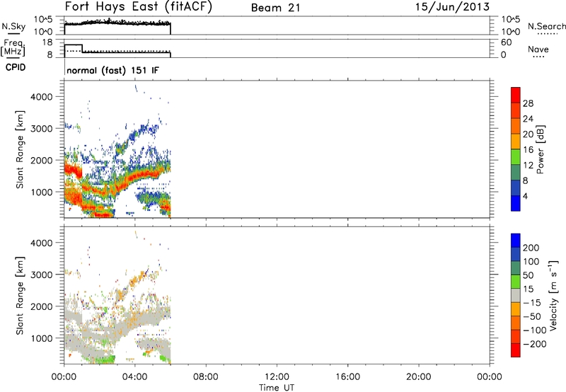This screenshot has height=392, width=566.
Task: Click the 'normal (fast) 151 IF' text
Action: 112,70
